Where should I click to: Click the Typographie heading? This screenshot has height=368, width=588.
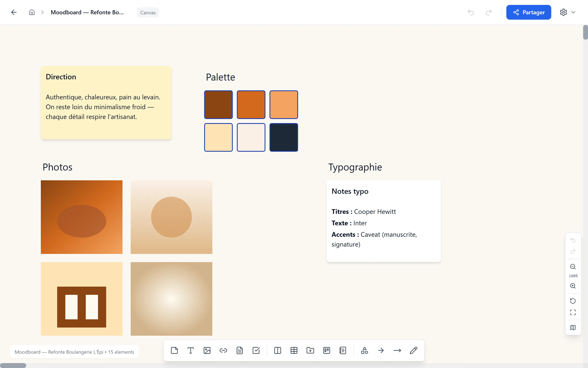[x=355, y=167]
